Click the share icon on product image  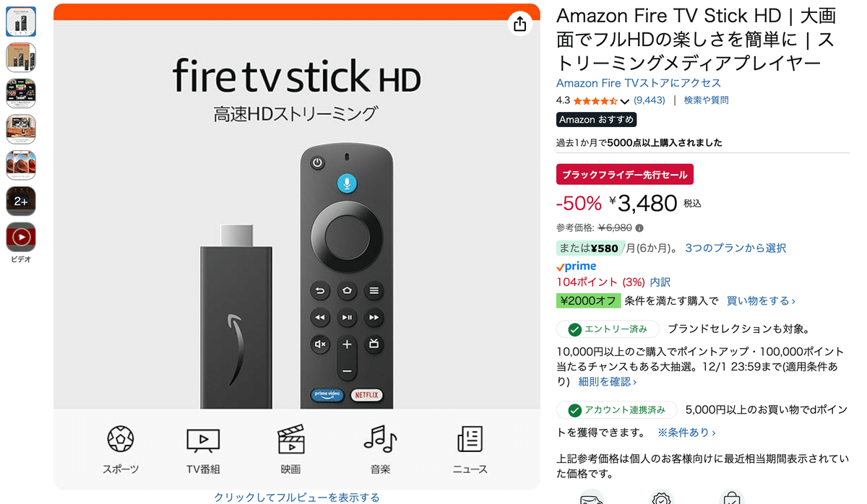[520, 24]
